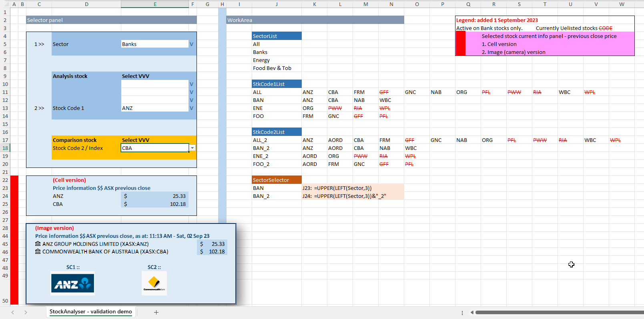
Task: Select column E header
Action: click(155, 4)
